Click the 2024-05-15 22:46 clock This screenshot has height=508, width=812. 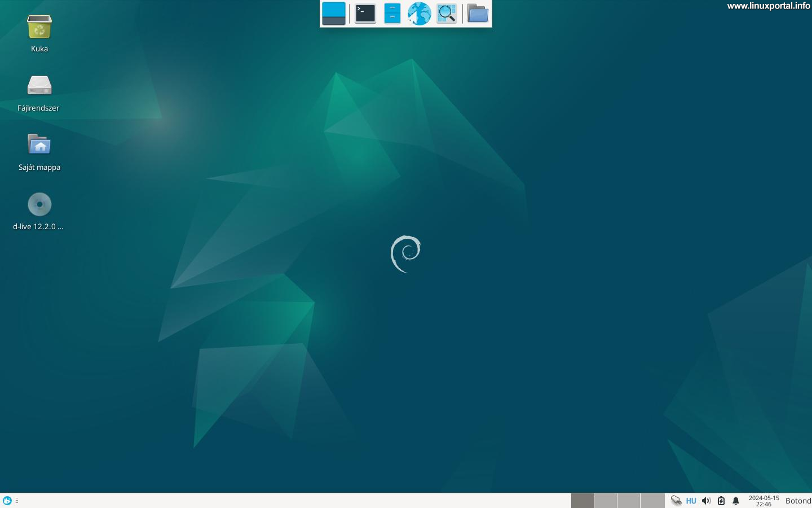click(x=764, y=501)
